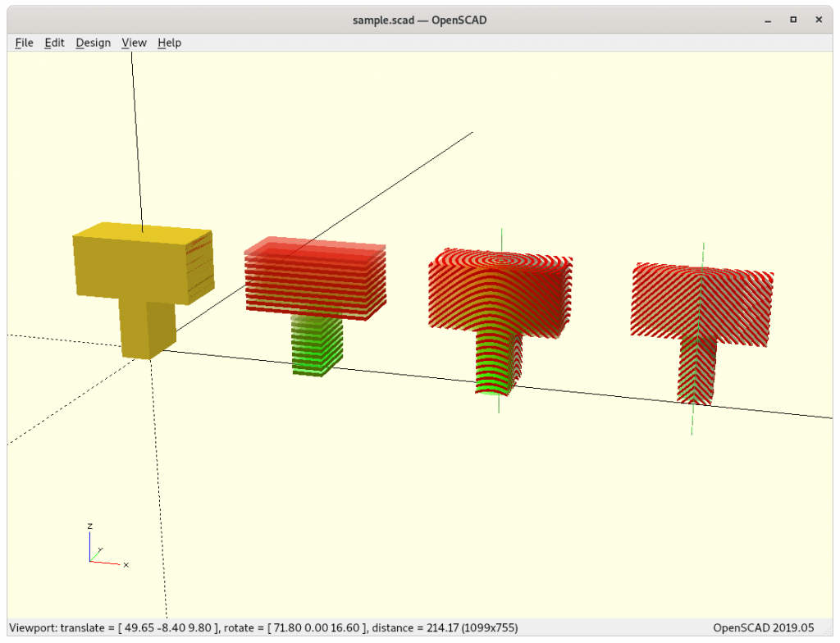Open the File menu
Screen dimensions: 840x643
click(x=24, y=43)
